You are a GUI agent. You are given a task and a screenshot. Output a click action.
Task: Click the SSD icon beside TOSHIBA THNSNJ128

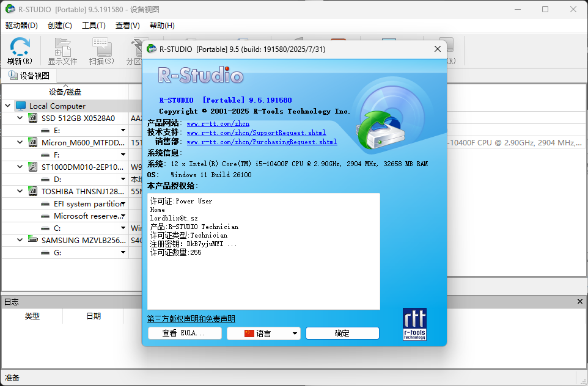point(33,192)
